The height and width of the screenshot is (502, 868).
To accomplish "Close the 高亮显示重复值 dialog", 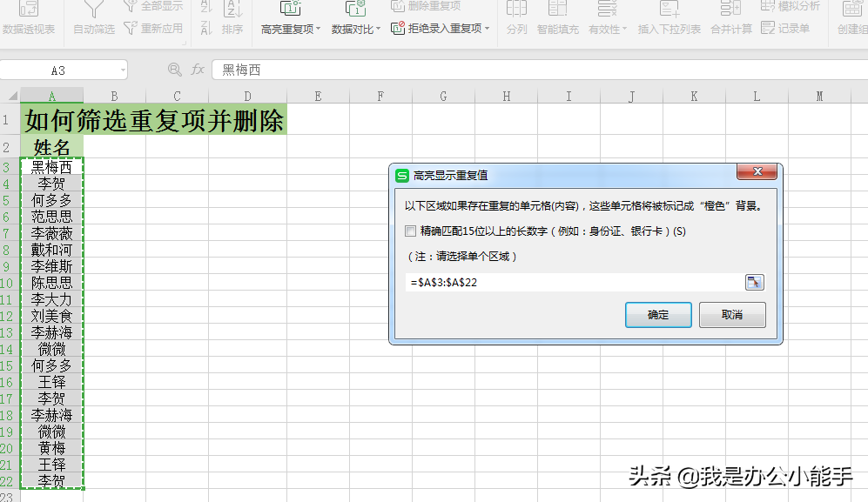I will pos(757,171).
